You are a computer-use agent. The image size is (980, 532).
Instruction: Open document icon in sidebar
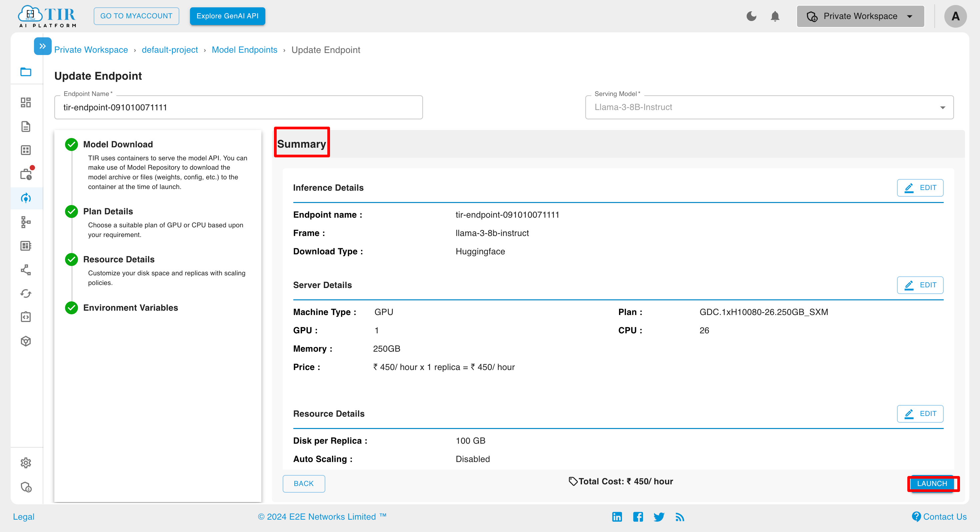click(26, 126)
